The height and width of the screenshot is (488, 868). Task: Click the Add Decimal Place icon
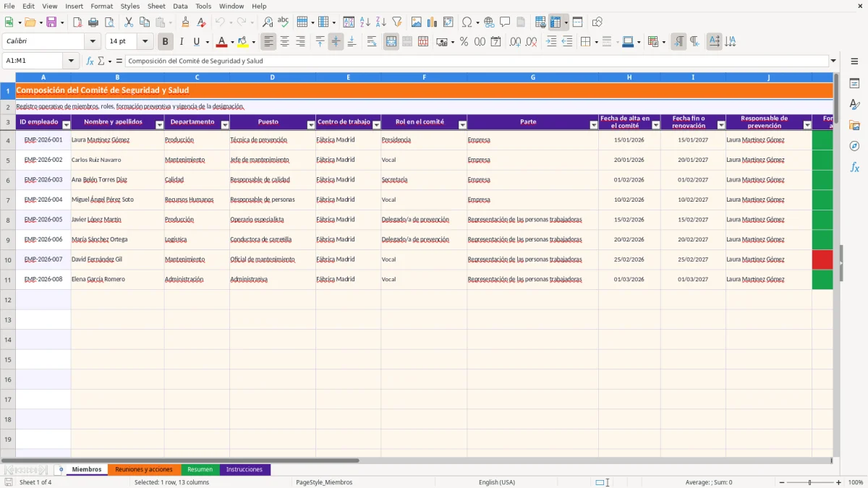point(515,41)
